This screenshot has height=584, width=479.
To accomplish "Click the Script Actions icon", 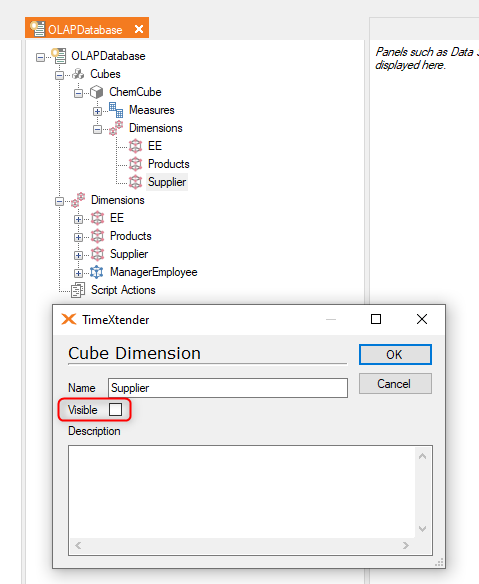I will pyautogui.click(x=78, y=290).
